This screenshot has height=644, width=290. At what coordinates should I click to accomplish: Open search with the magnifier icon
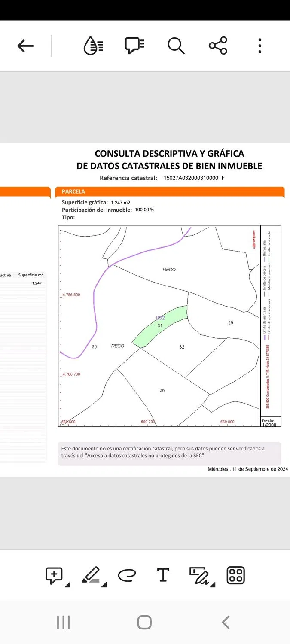point(176,46)
